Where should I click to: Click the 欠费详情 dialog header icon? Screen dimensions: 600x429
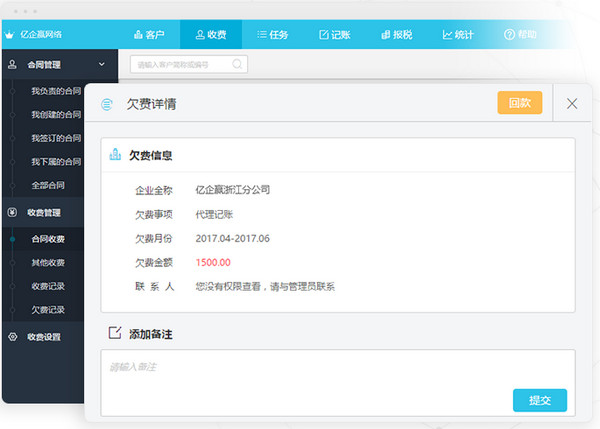[107, 104]
